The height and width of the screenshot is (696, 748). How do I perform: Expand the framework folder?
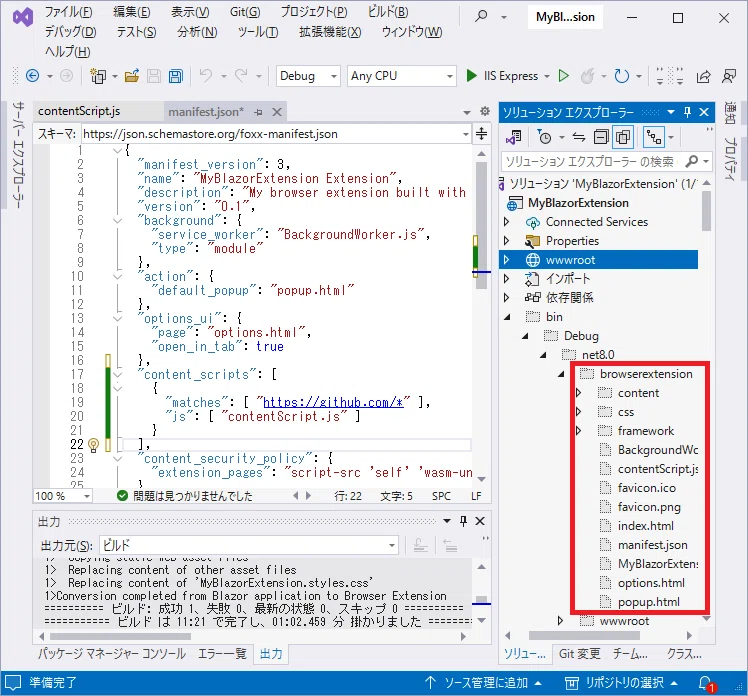click(579, 431)
